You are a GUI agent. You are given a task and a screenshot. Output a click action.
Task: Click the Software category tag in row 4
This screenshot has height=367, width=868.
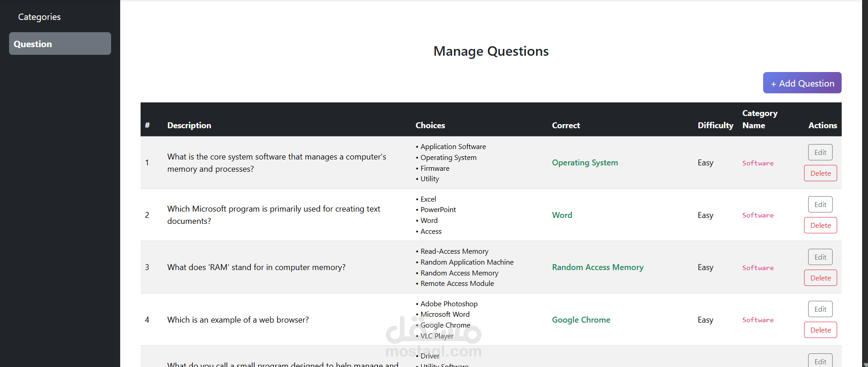coord(758,320)
